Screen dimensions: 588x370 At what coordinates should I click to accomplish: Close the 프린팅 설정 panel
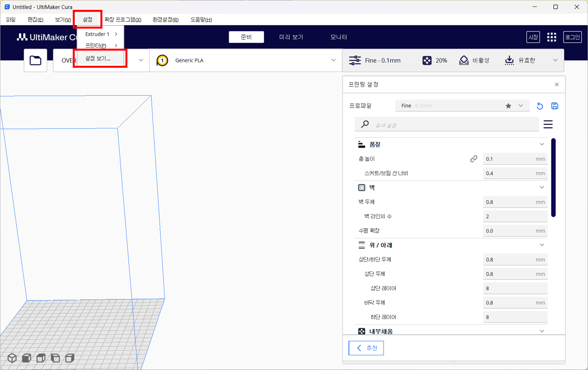pos(557,85)
